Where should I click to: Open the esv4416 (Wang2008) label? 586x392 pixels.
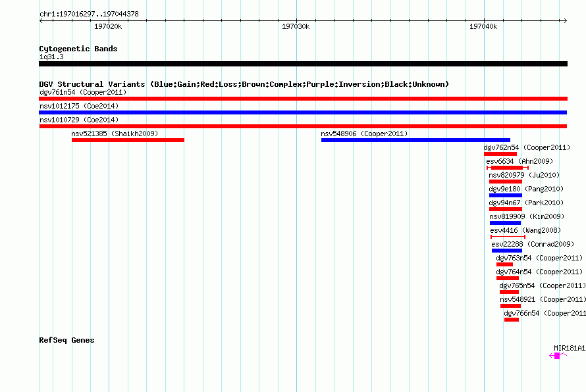coord(525,230)
